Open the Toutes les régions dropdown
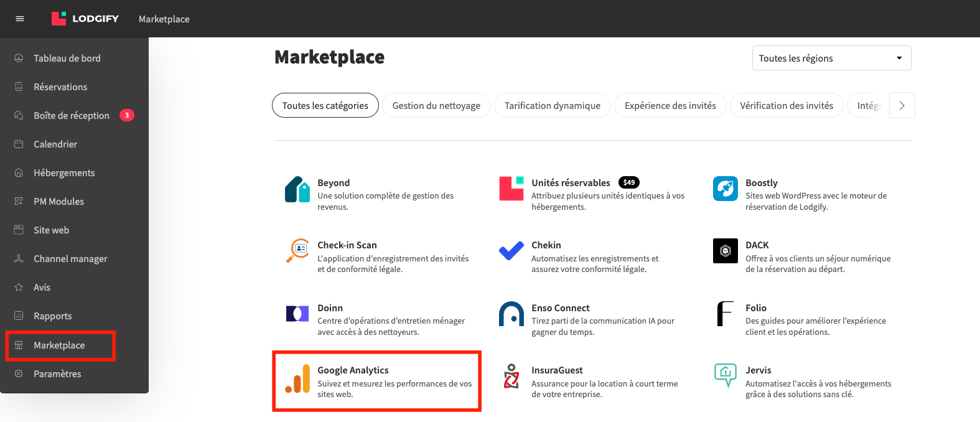The height and width of the screenshot is (422, 980). tap(831, 58)
